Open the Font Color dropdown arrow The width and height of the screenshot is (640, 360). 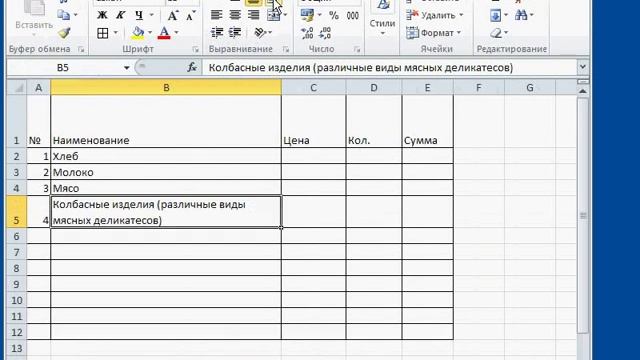click(176, 33)
